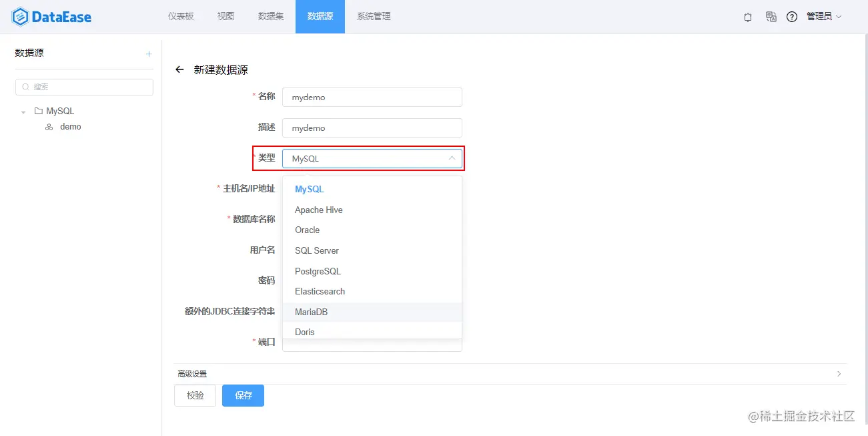Click the 主机名/IP地址 label
Image resolution: width=868 pixels, height=436 pixels.
[249, 189]
